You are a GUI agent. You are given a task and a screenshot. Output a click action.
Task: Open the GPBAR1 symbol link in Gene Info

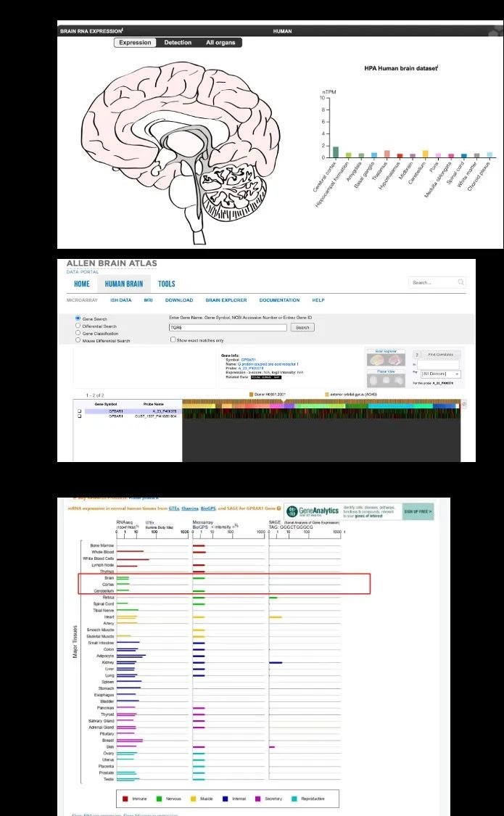point(248,360)
